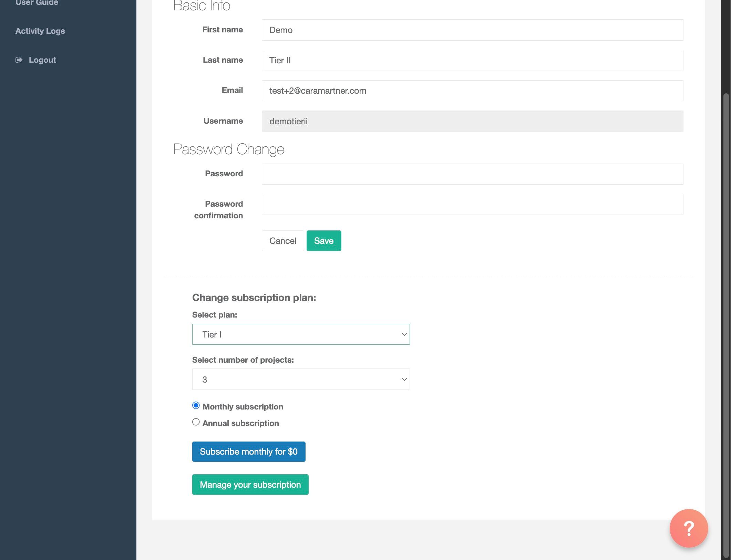Image resolution: width=731 pixels, height=560 pixels.
Task: Focus the Password input field
Action: [x=472, y=174]
